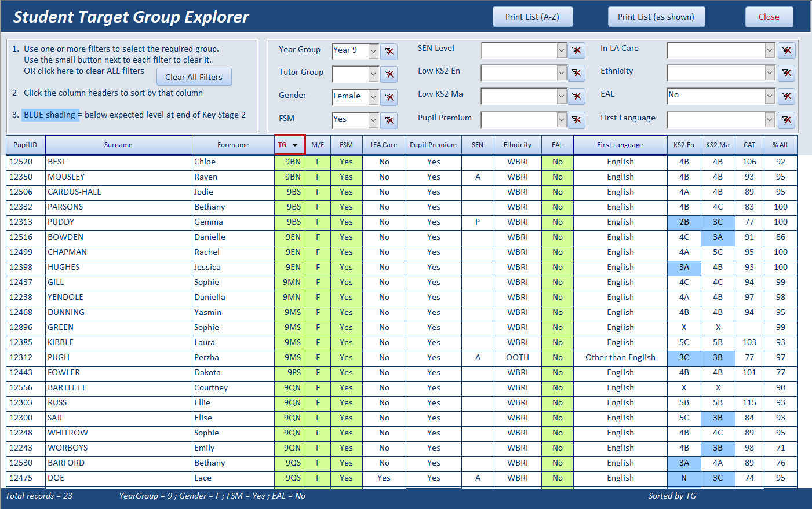This screenshot has height=509, width=812.
Task: Expand the First Language dropdown
Action: pyautogui.click(x=770, y=120)
